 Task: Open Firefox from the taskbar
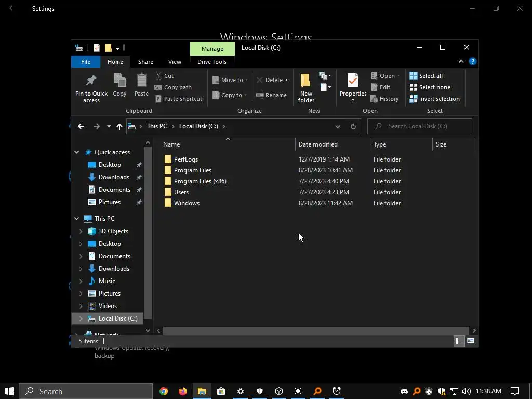[x=182, y=391]
